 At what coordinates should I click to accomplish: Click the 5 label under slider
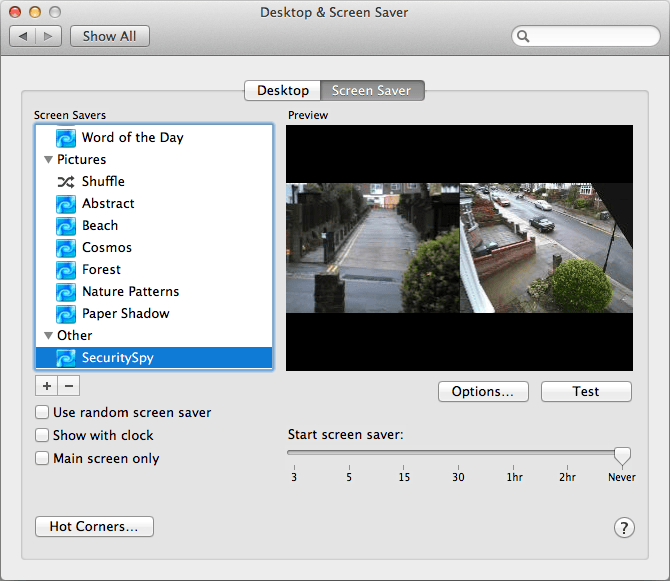[x=349, y=477]
